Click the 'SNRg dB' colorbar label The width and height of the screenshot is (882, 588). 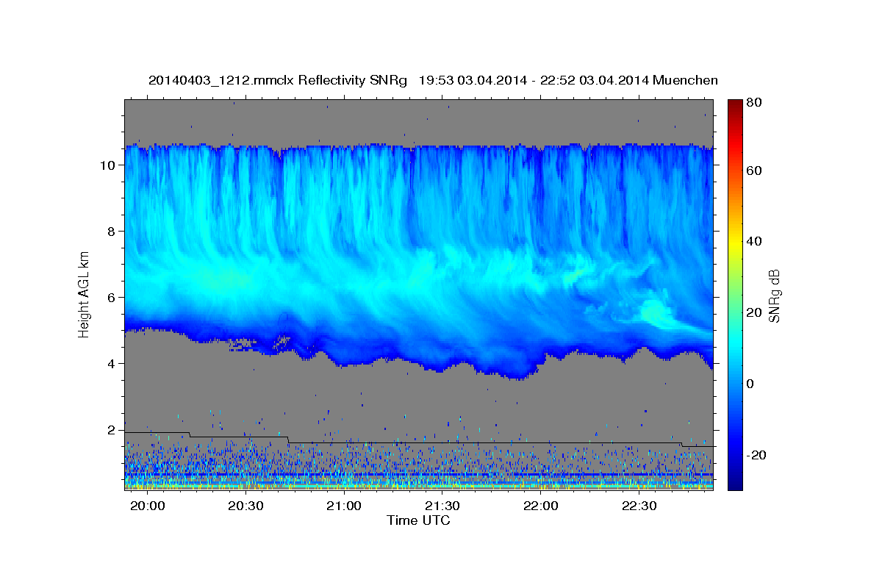click(773, 295)
